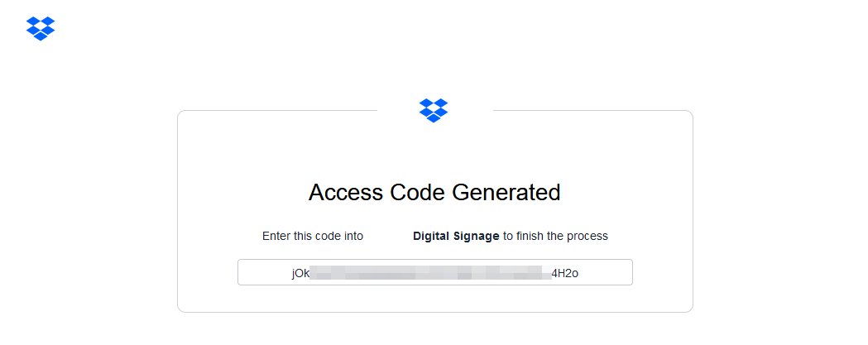The image size is (868, 345).
Task: Click the Dropbox logo in the page header
Action: 41,28
